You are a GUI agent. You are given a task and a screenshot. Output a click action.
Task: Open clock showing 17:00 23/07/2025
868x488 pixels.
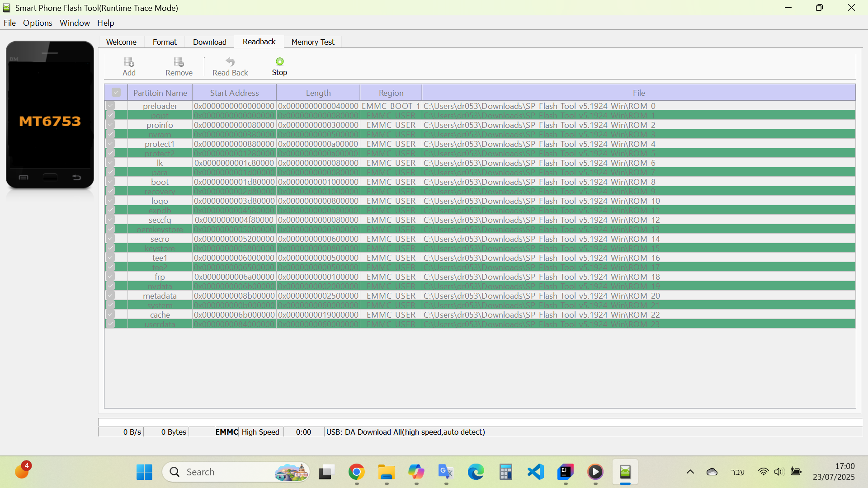coord(834,472)
